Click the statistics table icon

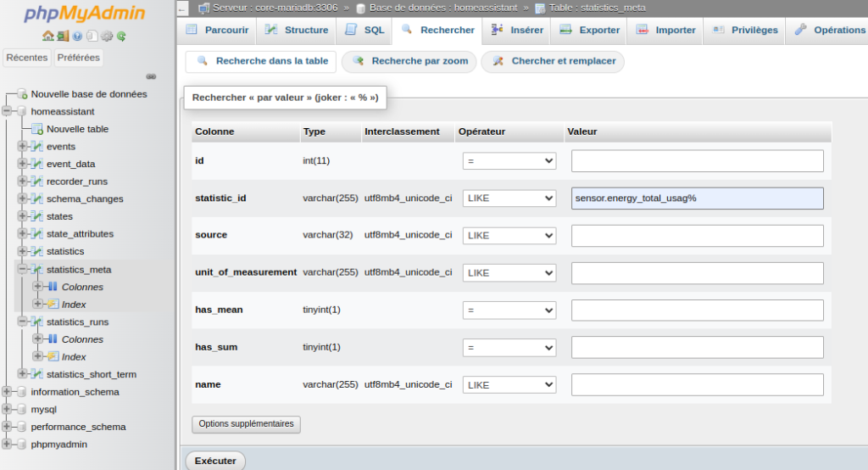click(37, 251)
